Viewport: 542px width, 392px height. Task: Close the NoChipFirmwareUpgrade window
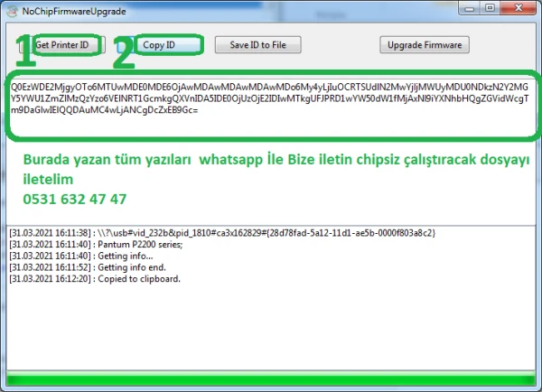click(520, 8)
